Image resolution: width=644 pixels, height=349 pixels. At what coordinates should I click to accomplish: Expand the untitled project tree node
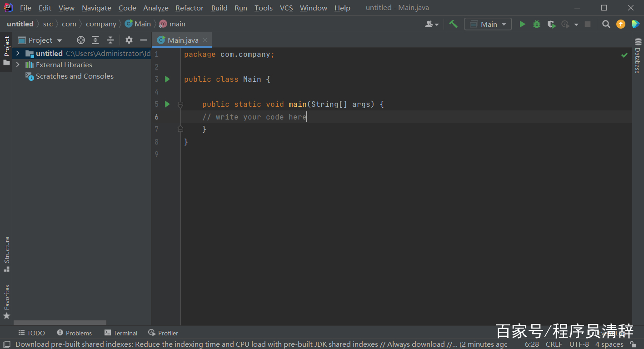[18, 53]
